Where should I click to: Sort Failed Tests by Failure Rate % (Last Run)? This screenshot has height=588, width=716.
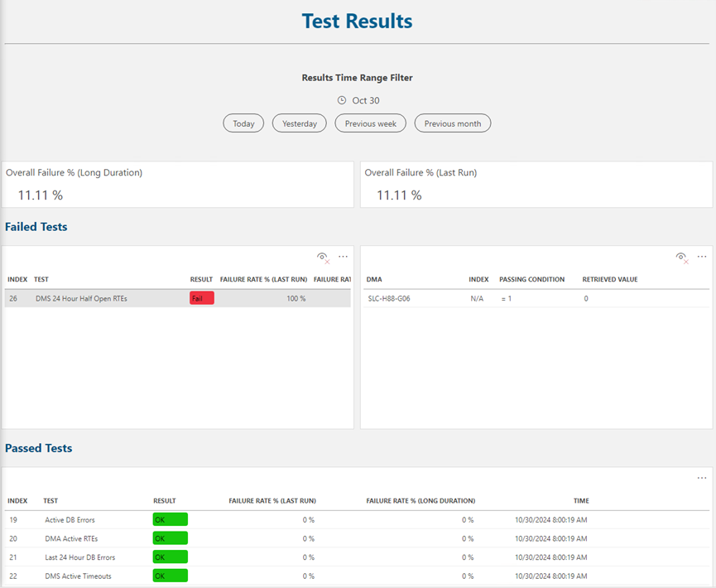coord(263,279)
